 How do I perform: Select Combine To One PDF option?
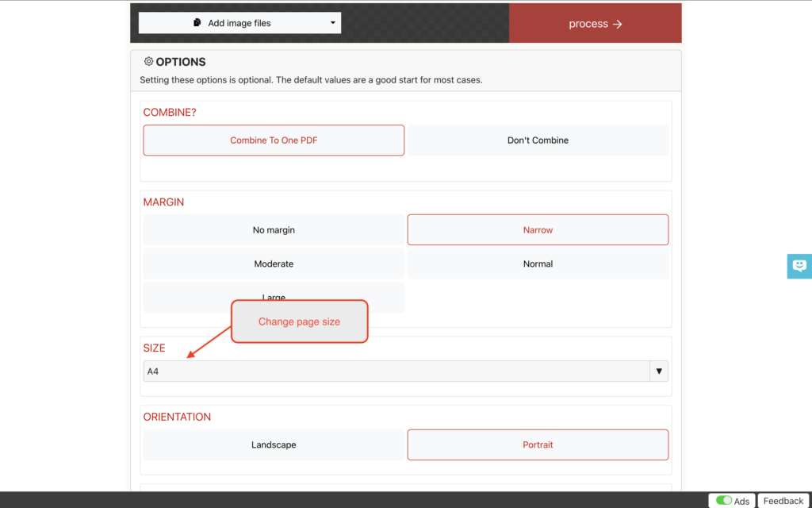(274, 140)
